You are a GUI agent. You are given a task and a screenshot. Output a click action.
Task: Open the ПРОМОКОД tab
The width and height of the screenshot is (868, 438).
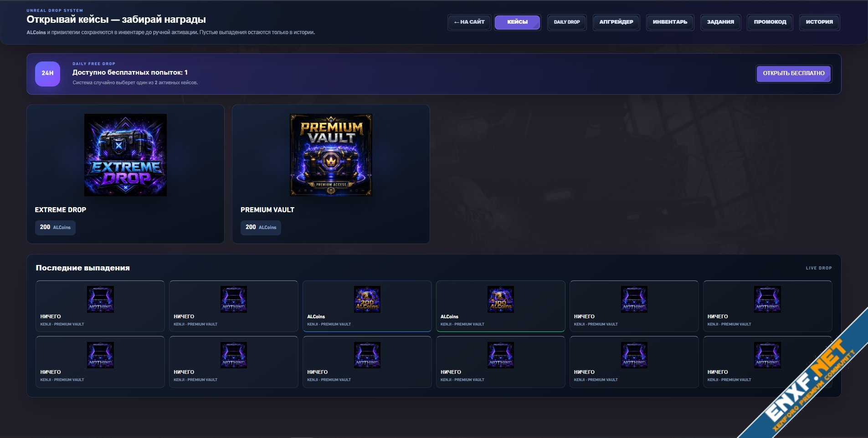(x=770, y=22)
